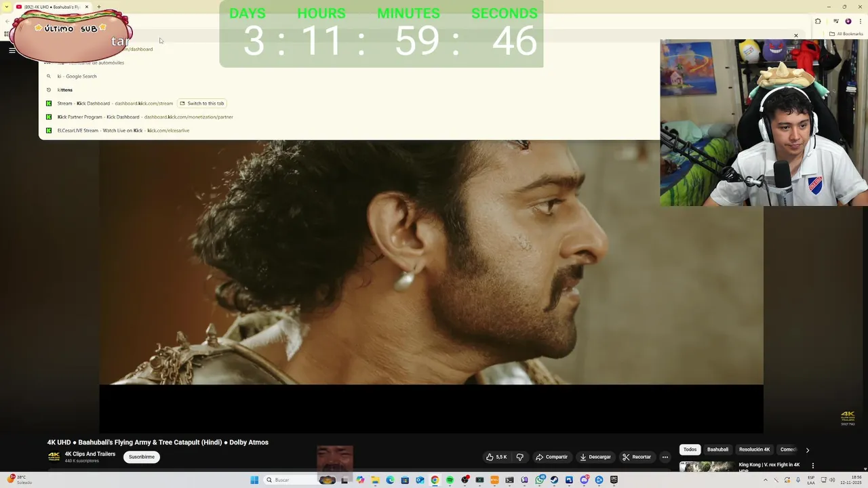Image resolution: width=868 pixels, height=488 pixels.
Task: Dislike the video with thumbs-down icon
Action: [x=520, y=457]
